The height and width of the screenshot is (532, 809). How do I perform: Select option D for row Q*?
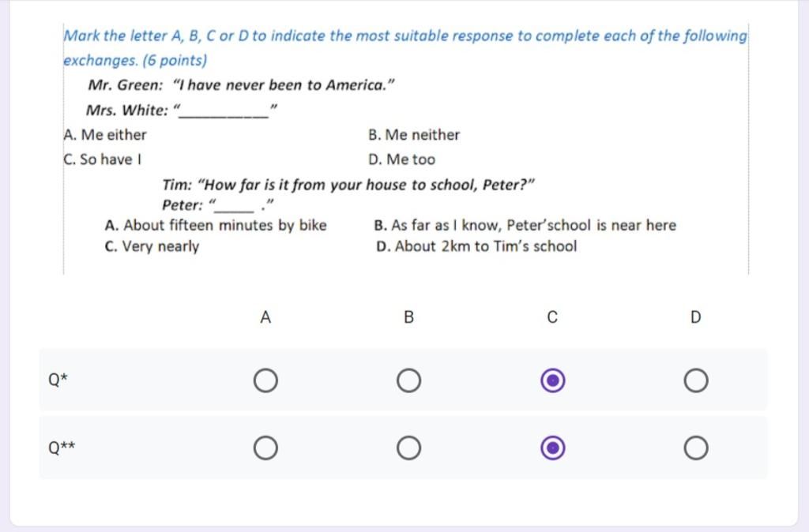[x=695, y=380]
